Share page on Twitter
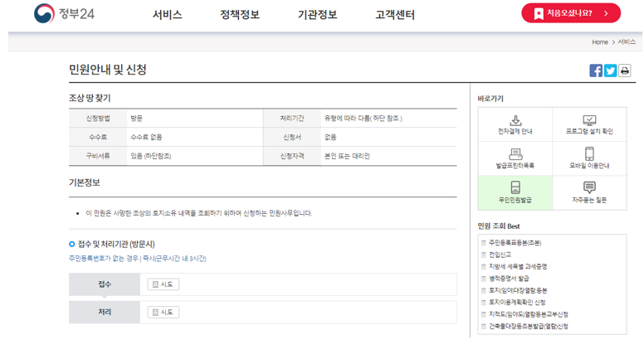This screenshot has width=644, height=345. (610, 70)
